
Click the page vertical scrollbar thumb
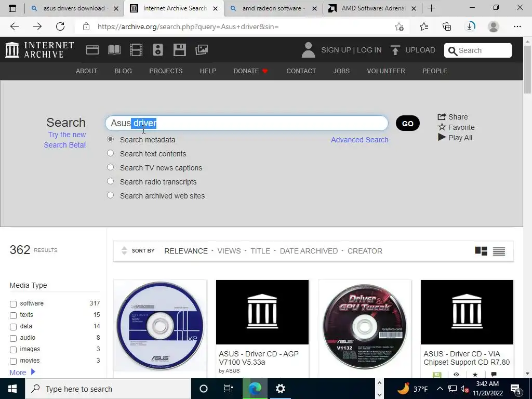[528, 69]
